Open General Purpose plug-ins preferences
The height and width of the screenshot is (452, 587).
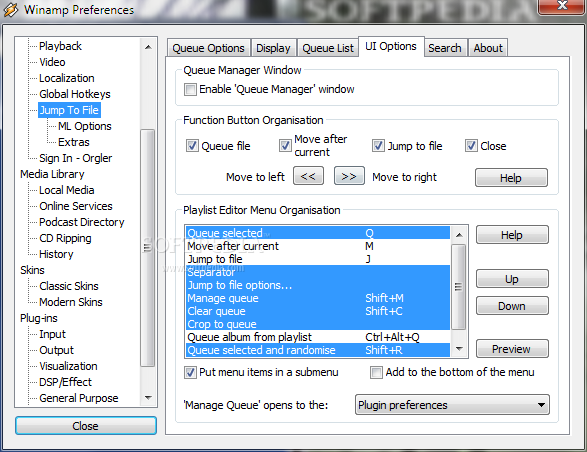coord(79,398)
